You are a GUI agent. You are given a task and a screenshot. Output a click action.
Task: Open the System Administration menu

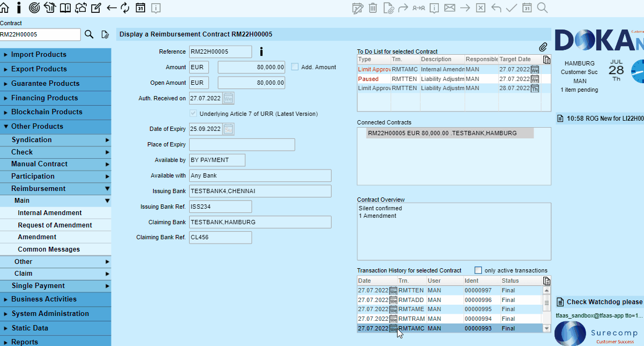(x=56, y=314)
